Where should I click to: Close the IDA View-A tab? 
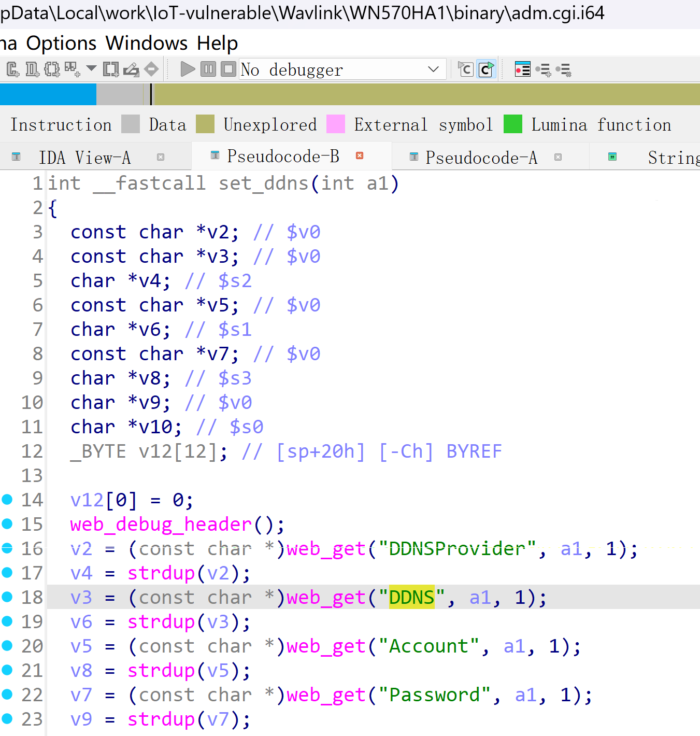161,157
